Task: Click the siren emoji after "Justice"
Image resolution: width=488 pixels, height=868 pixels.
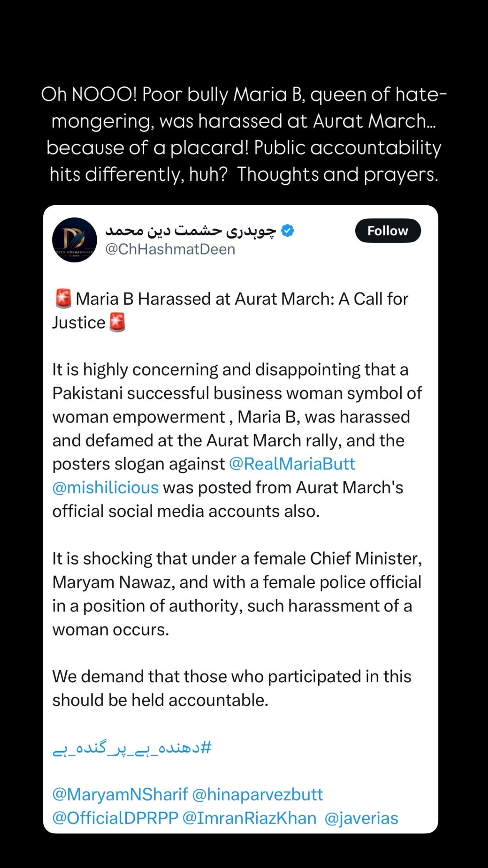Action: point(117,323)
